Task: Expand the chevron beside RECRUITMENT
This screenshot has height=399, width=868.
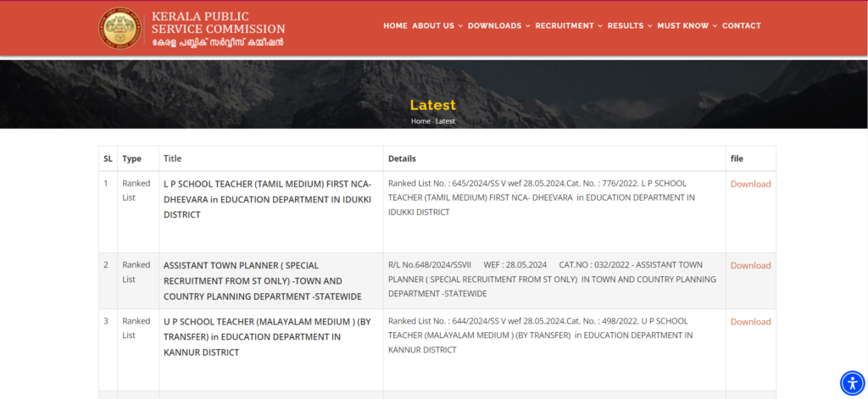Action: tap(600, 26)
